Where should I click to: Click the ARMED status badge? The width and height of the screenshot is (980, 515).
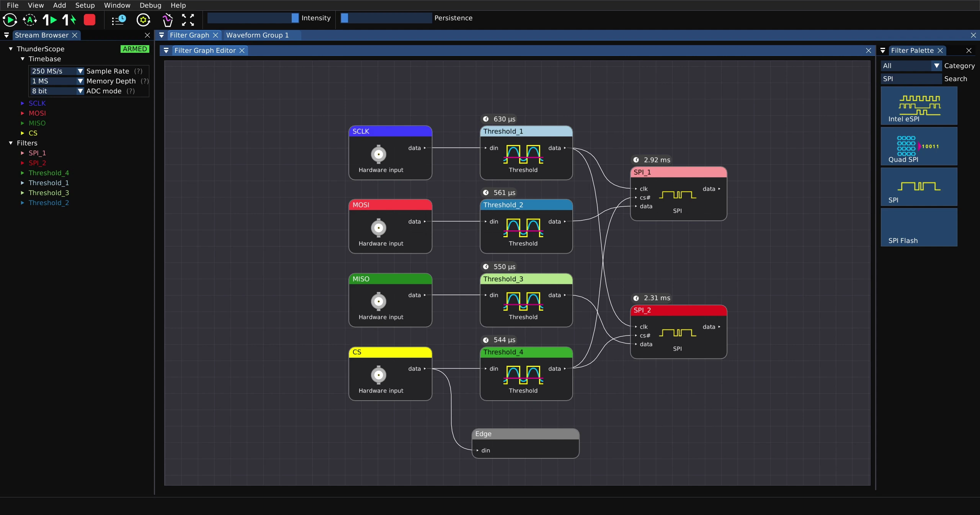[135, 49]
